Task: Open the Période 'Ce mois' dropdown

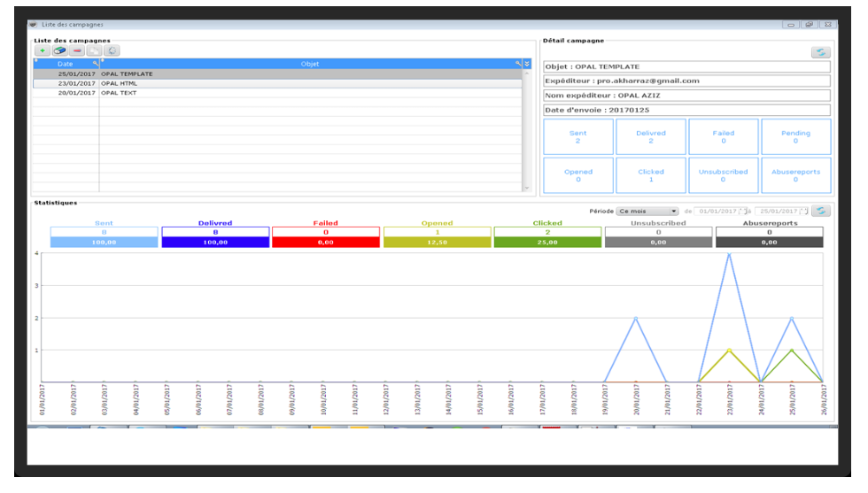Action: click(647, 212)
